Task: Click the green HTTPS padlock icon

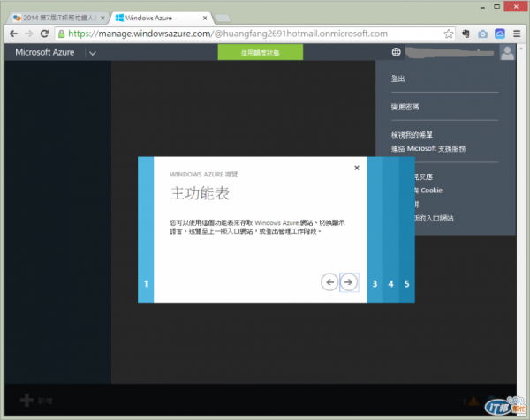Action: 61,34
